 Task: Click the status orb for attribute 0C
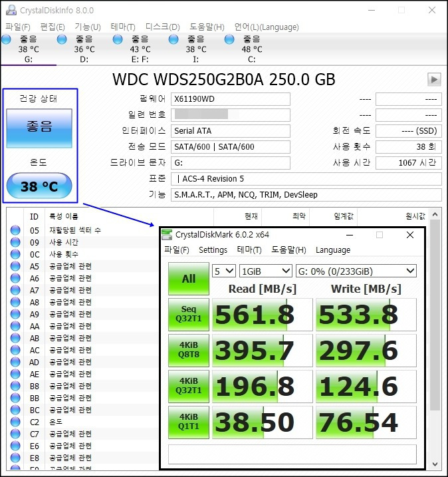point(15,254)
